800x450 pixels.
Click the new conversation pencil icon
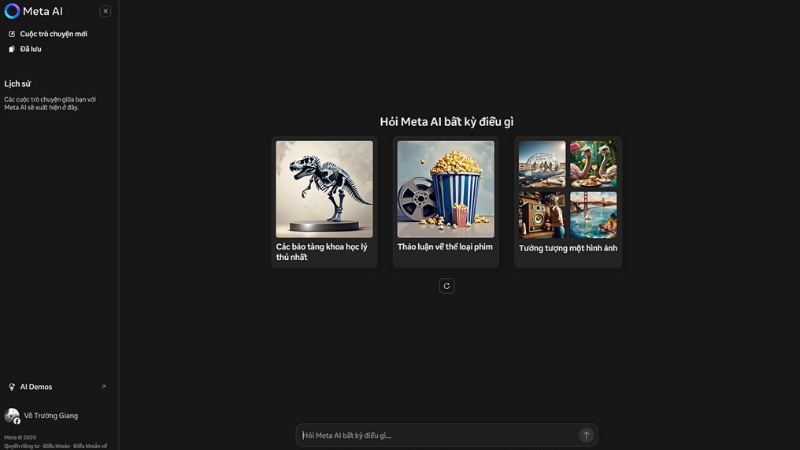pos(12,34)
